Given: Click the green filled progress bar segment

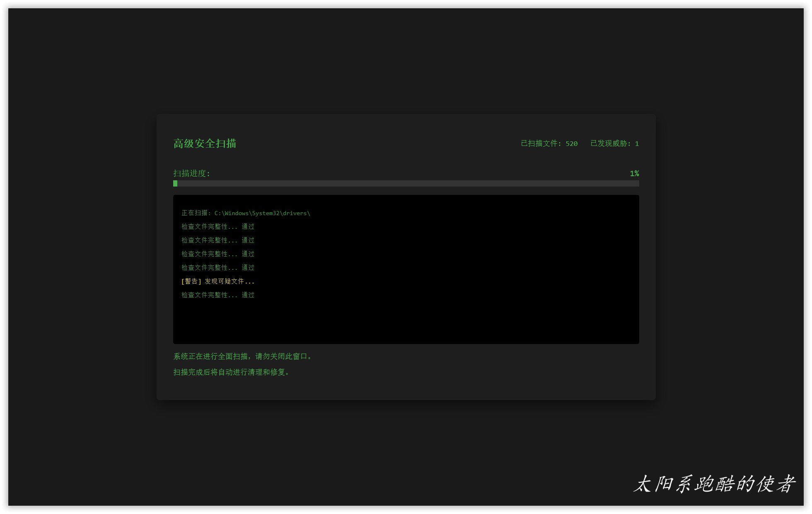Looking at the screenshot, I should (x=175, y=183).
